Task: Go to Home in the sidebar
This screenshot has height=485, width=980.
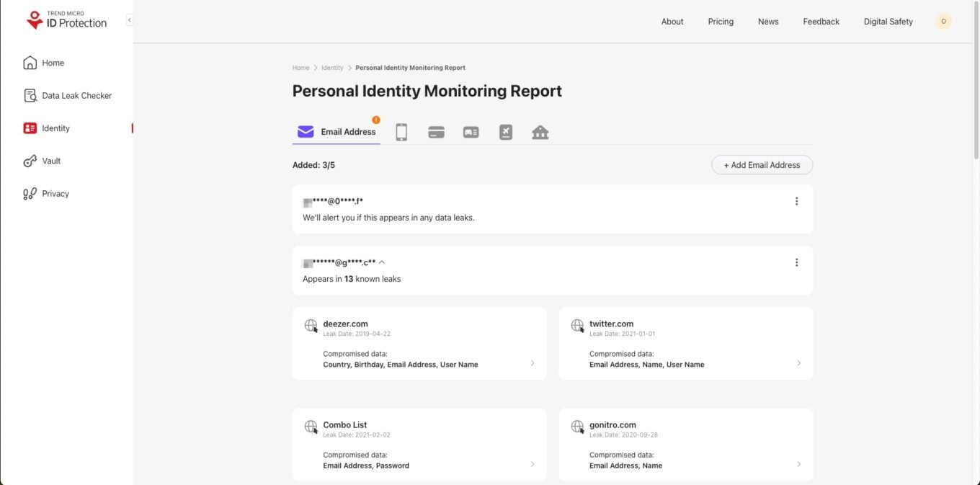Action: (44, 63)
